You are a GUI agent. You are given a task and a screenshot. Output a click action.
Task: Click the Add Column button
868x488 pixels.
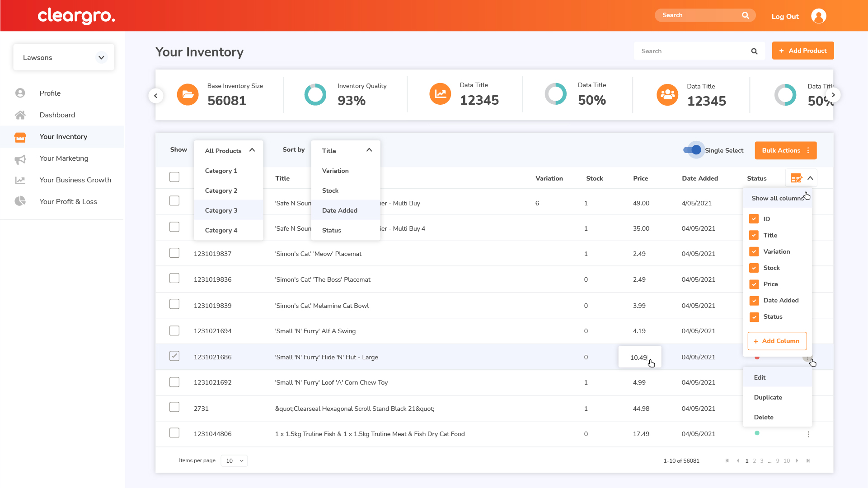(777, 341)
